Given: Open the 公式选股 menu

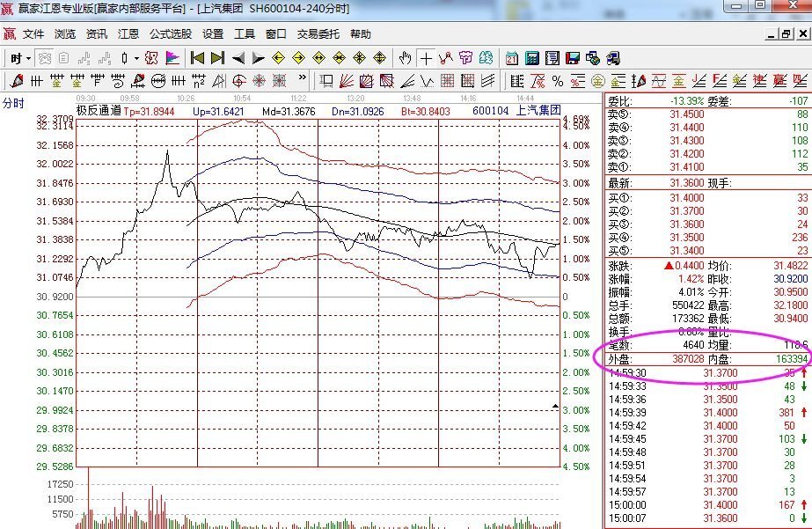Looking at the screenshot, I should [x=171, y=34].
